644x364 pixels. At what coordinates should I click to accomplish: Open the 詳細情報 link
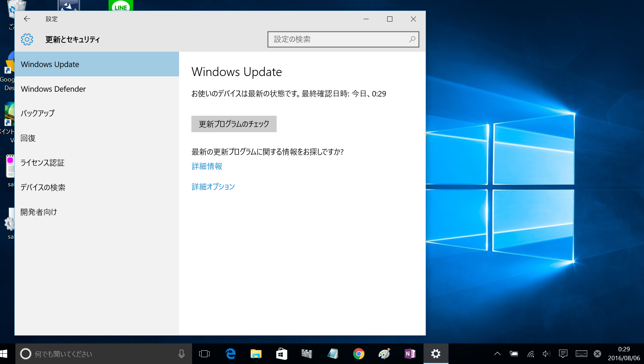207,166
